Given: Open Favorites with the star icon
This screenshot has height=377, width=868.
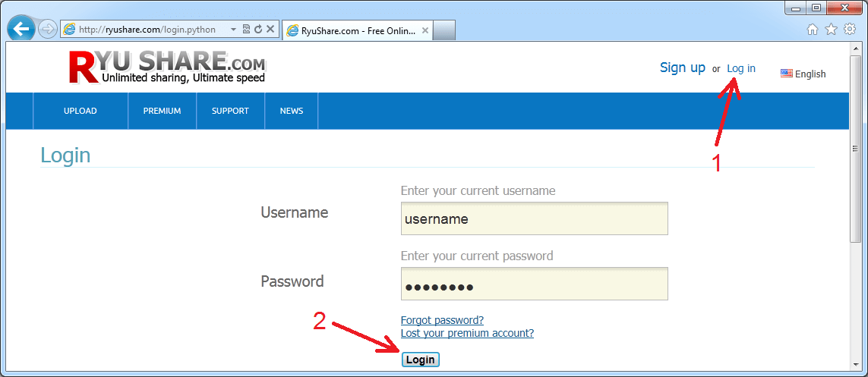Looking at the screenshot, I should click(x=832, y=30).
